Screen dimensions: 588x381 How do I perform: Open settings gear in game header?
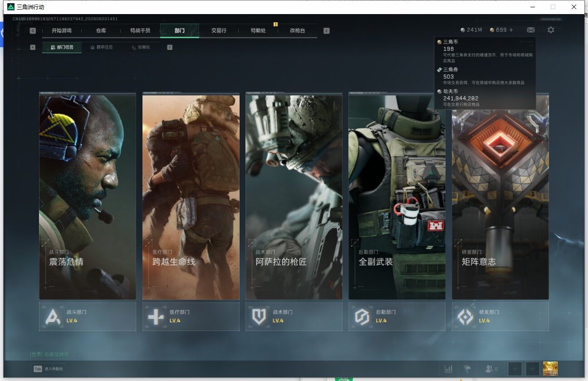click(x=551, y=30)
